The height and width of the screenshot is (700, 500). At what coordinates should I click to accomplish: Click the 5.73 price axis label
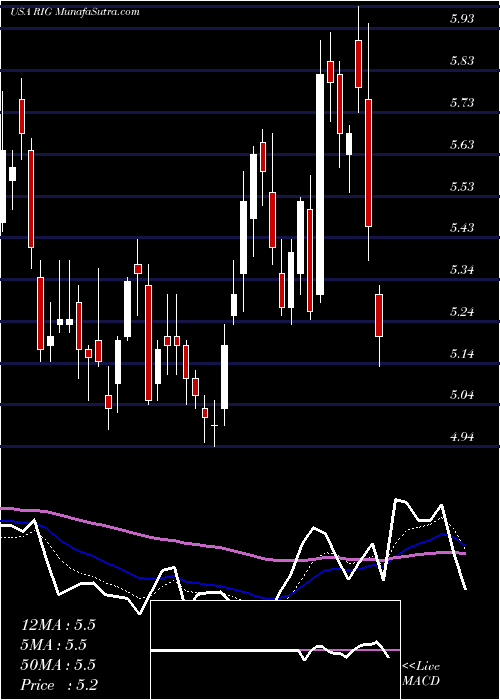tap(461, 102)
